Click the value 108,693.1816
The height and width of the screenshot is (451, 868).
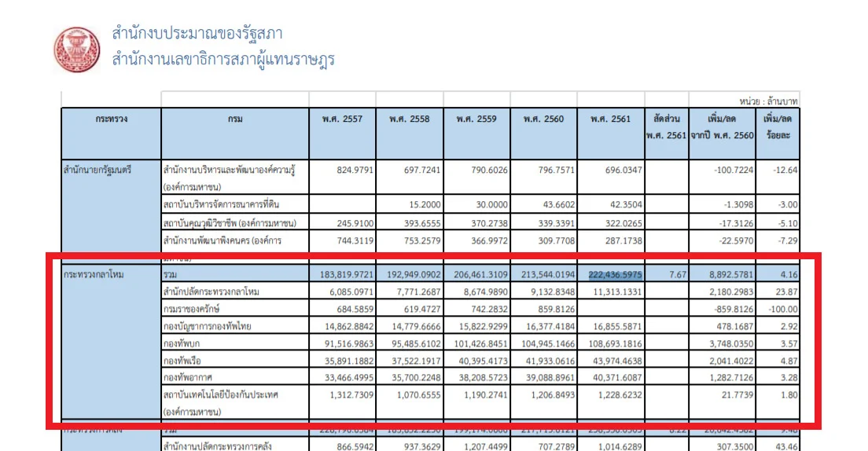pos(615,343)
